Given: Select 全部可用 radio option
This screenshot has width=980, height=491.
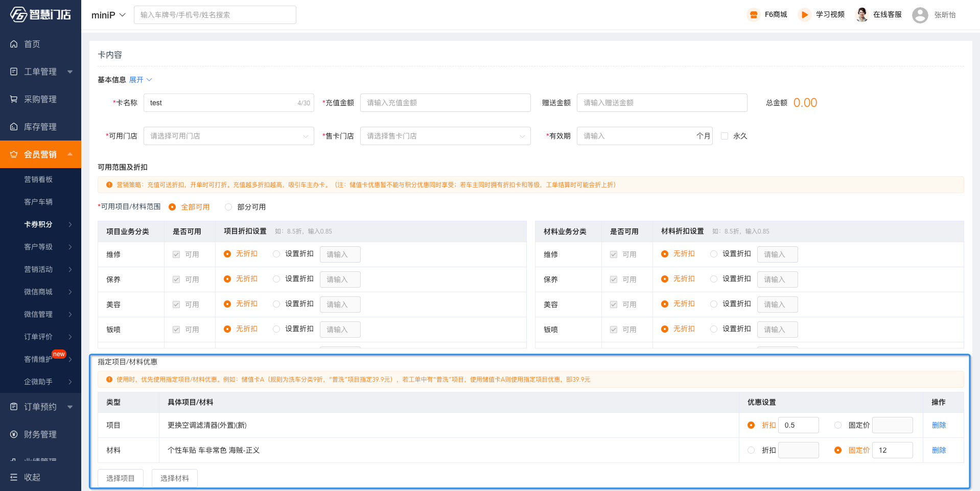Looking at the screenshot, I should coord(172,207).
